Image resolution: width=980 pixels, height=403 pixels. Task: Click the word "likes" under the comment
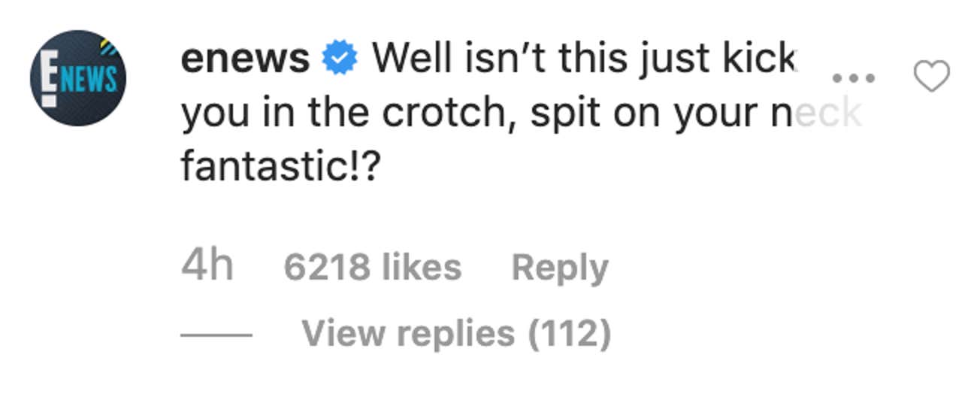pyautogui.click(x=422, y=268)
